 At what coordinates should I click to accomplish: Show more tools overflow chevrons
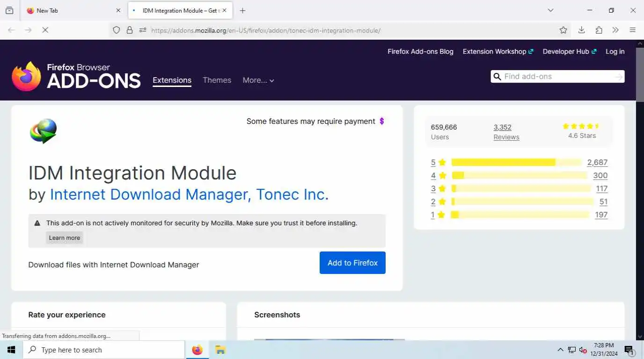tap(615, 30)
